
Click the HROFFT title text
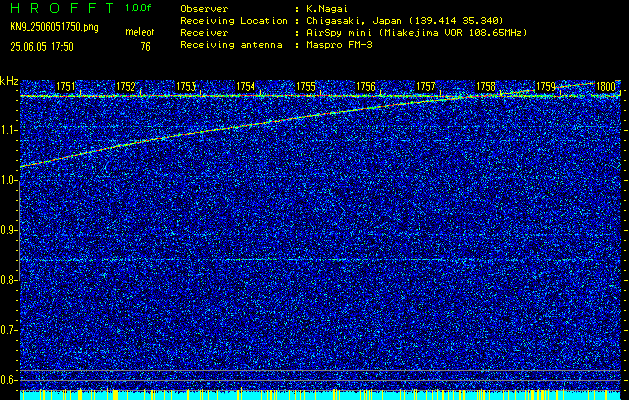pyautogui.click(x=62, y=8)
